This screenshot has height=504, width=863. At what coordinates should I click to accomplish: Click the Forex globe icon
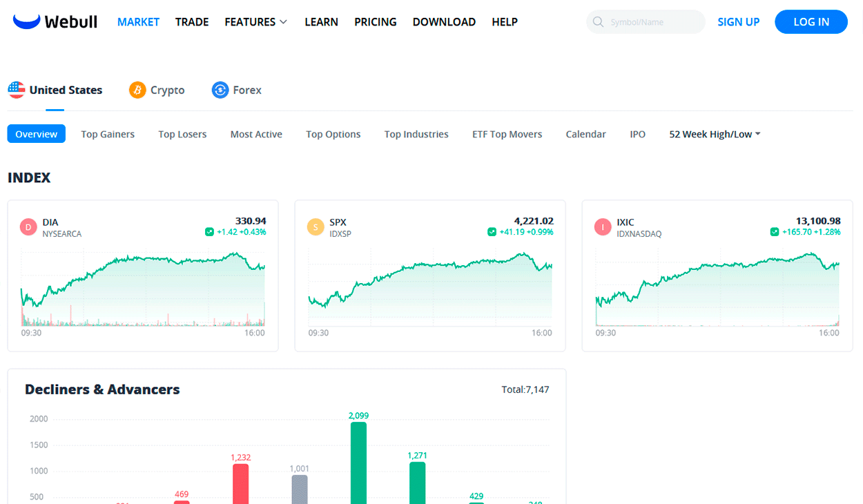(x=220, y=90)
